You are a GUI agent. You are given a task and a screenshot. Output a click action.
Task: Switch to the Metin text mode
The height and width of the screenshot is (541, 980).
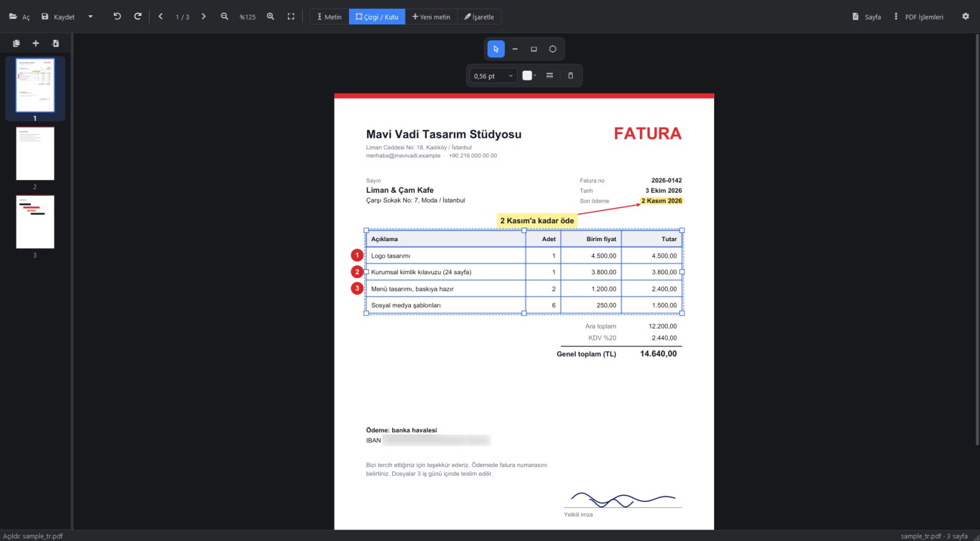tap(330, 17)
